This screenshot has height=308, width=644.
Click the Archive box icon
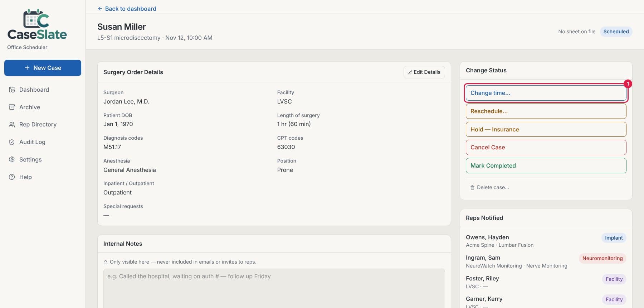coord(12,107)
